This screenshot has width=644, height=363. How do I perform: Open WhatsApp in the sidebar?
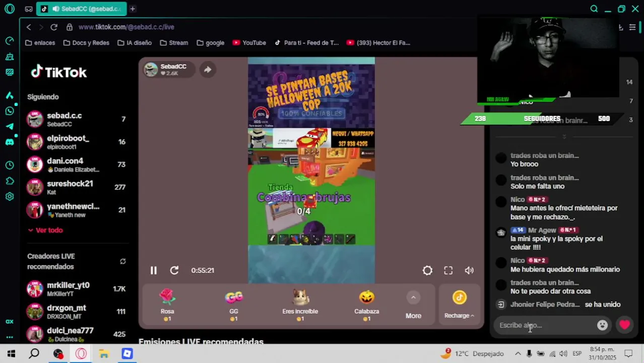click(x=10, y=111)
